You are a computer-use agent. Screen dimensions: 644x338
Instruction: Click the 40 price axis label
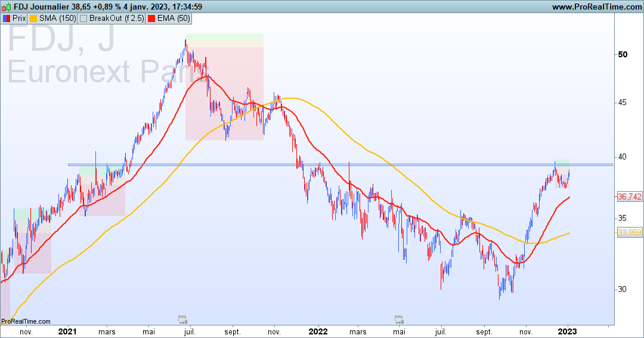623,156
